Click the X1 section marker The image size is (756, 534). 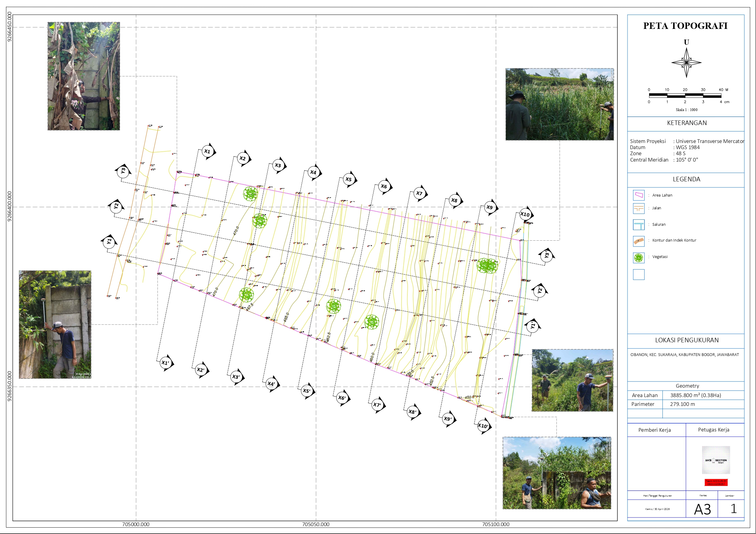pos(207,151)
